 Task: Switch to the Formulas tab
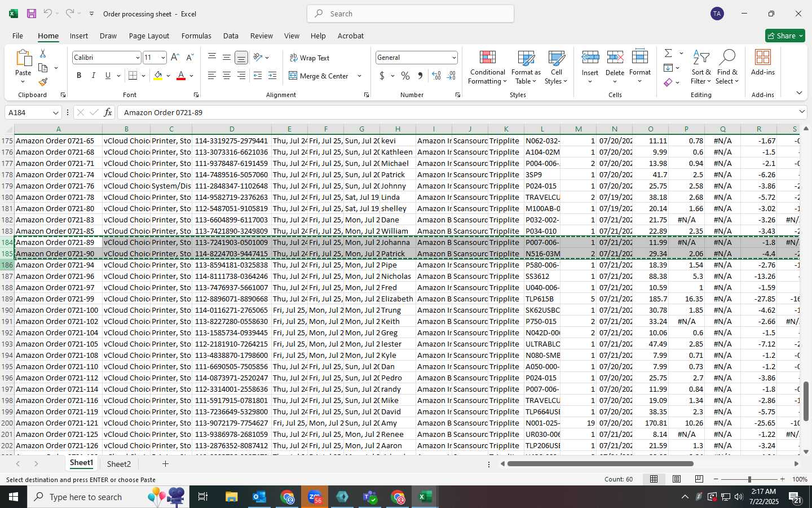point(196,36)
